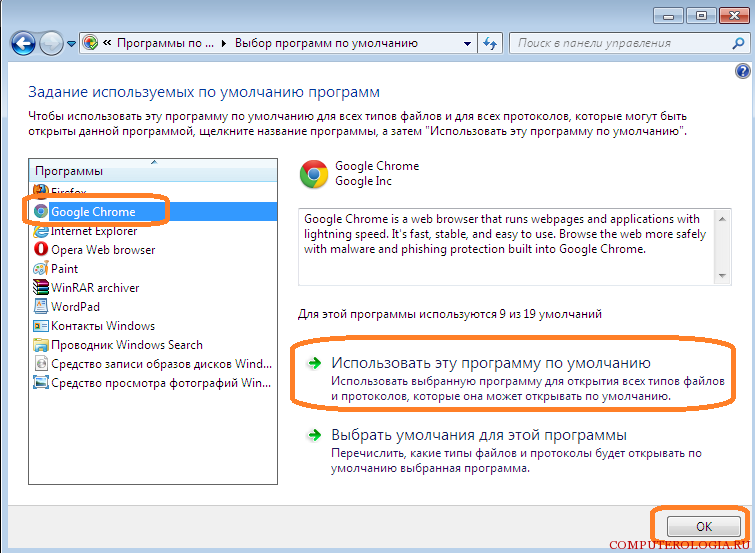Click the 'Контакты Windows' contact card icon
The width and height of the screenshot is (755, 553).
41,326
